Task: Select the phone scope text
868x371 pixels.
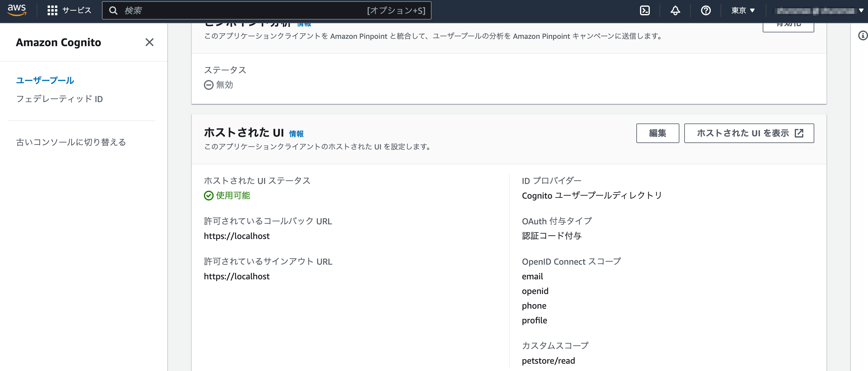Action: [534, 306]
